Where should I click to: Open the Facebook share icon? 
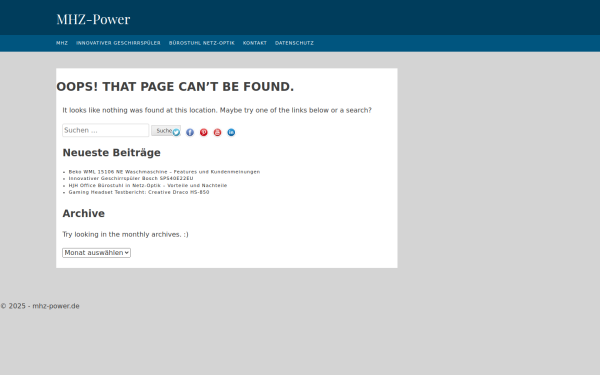tap(190, 132)
